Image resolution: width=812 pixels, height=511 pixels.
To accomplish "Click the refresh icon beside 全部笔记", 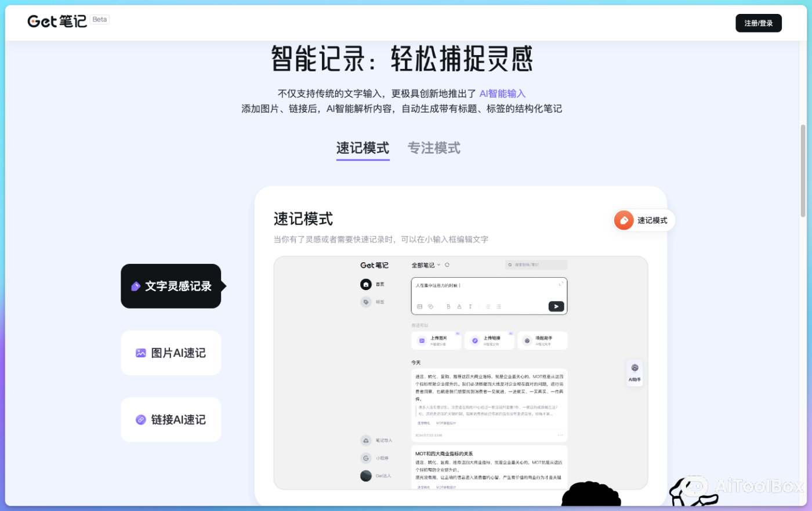I will click(x=447, y=265).
